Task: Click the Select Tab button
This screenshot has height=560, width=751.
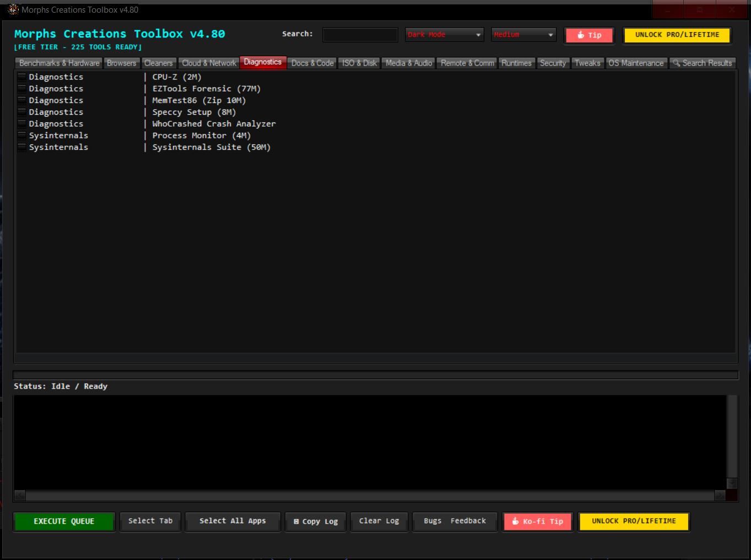Action: (150, 521)
